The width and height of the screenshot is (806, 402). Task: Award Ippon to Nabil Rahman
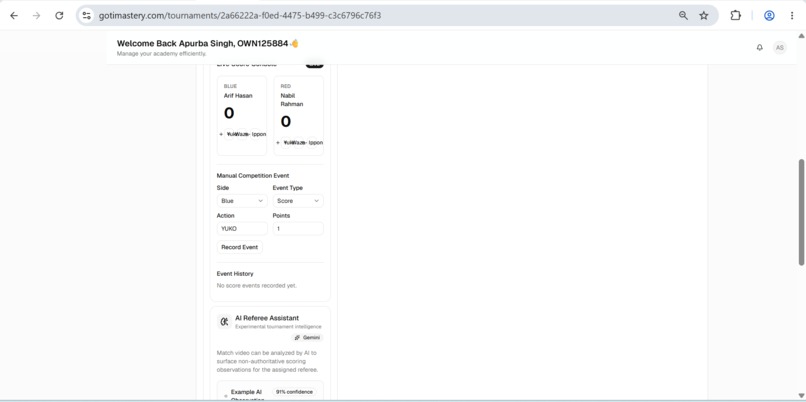click(x=316, y=142)
